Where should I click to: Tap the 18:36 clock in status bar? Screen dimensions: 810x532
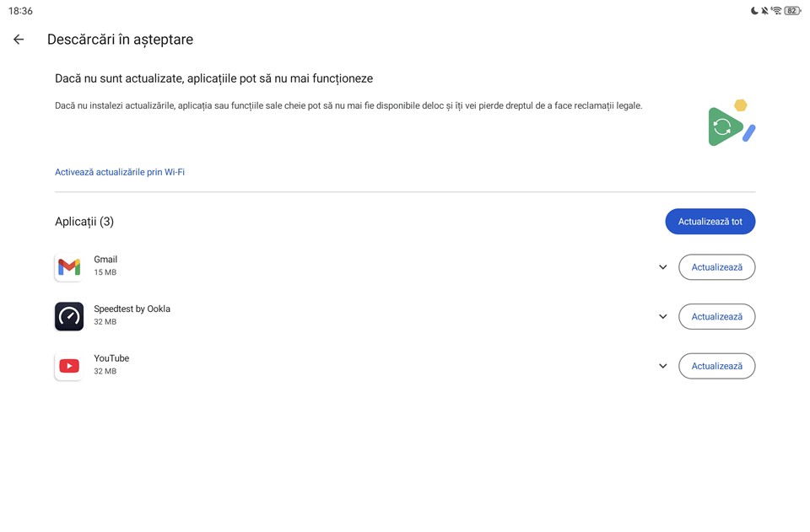pyautogui.click(x=20, y=11)
